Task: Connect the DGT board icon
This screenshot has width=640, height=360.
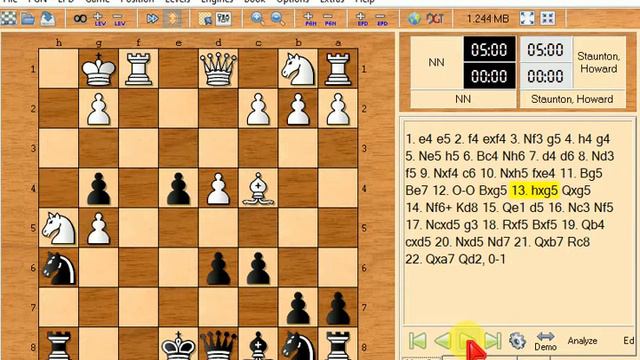Action: pyautogui.click(x=435, y=18)
